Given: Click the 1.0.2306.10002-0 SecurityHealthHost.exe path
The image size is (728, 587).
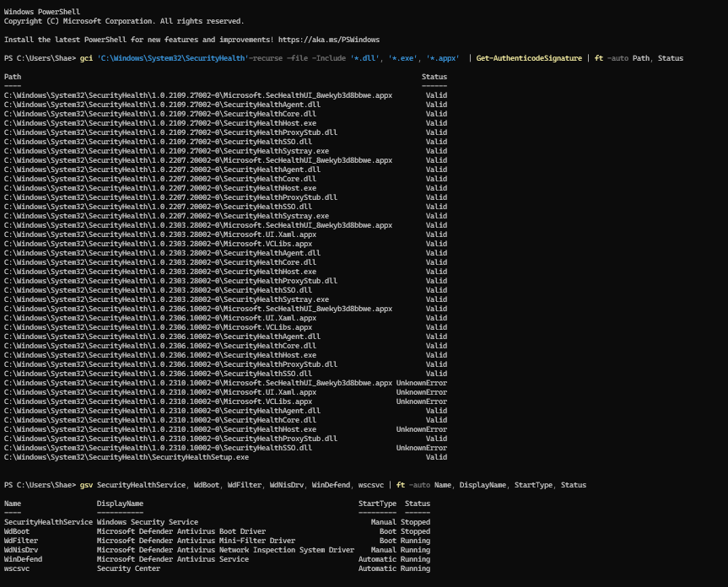Looking at the screenshot, I should pyautogui.click(x=160, y=355).
